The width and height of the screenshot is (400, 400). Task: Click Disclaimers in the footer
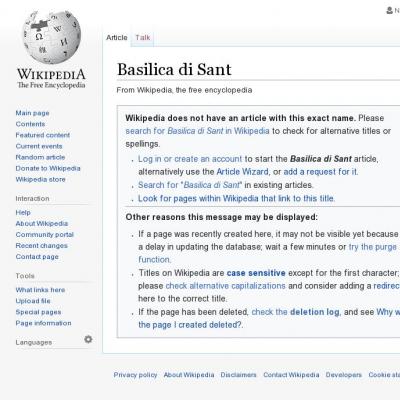238,375
